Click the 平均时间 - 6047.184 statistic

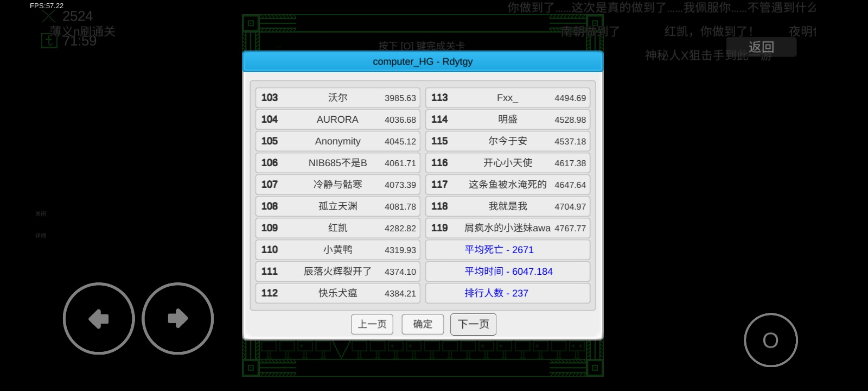(x=508, y=272)
